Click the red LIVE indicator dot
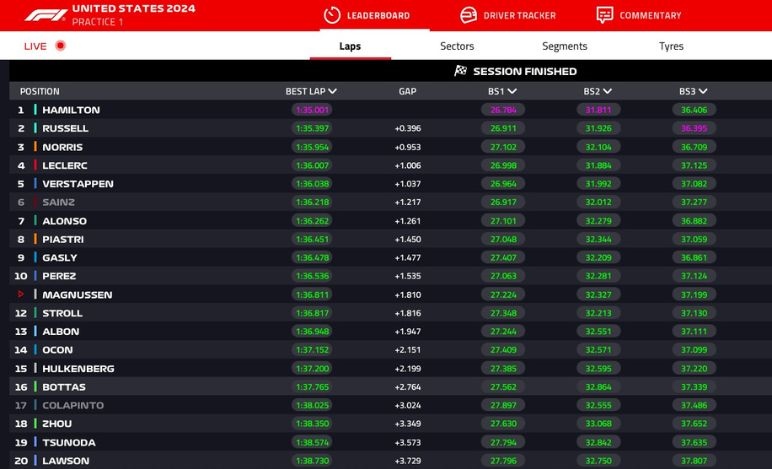This screenshot has width=772, height=469. [61, 46]
